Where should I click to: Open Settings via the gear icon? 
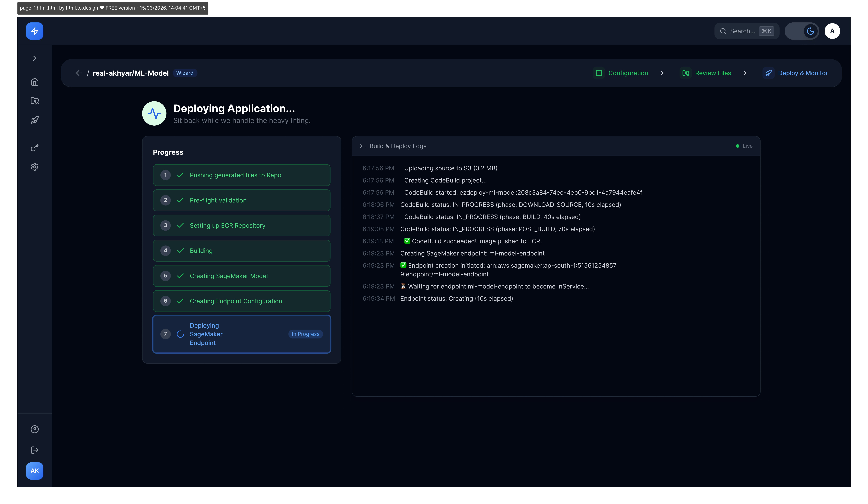click(34, 167)
